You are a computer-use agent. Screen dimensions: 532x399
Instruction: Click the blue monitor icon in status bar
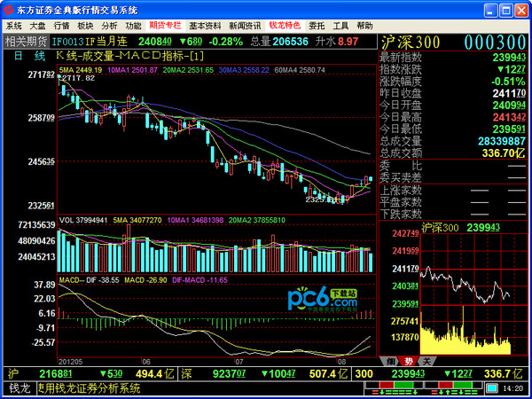coord(490,388)
